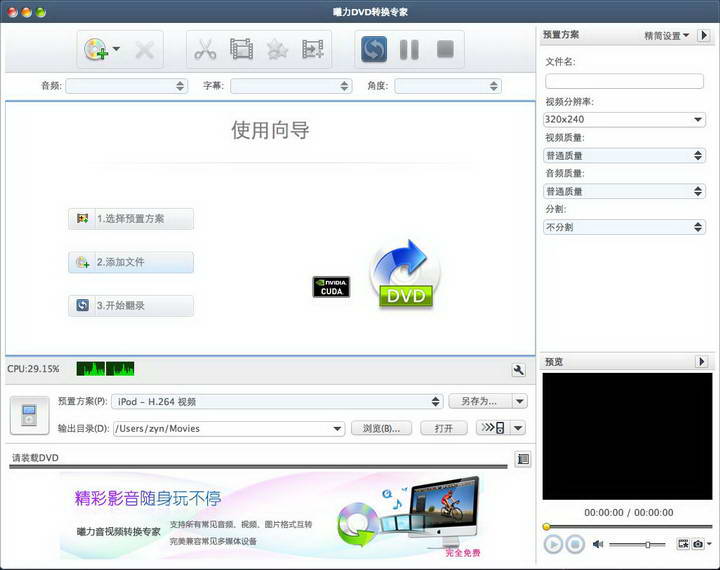Collapse 预置方案 panel with arrow button
720x570 pixels.
[704, 35]
